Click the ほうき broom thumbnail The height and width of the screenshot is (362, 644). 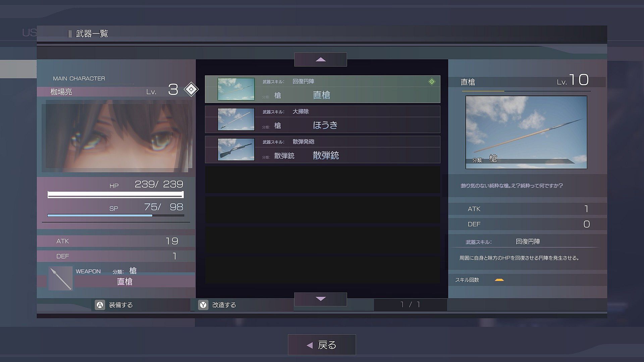click(x=236, y=119)
